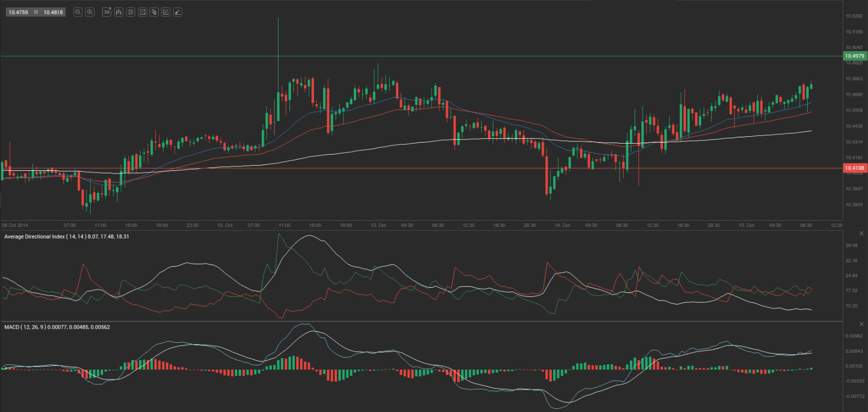Viewport: 868px width, 412px height.
Task: Click the zoom out magnifier icon
Action: pos(78,12)
